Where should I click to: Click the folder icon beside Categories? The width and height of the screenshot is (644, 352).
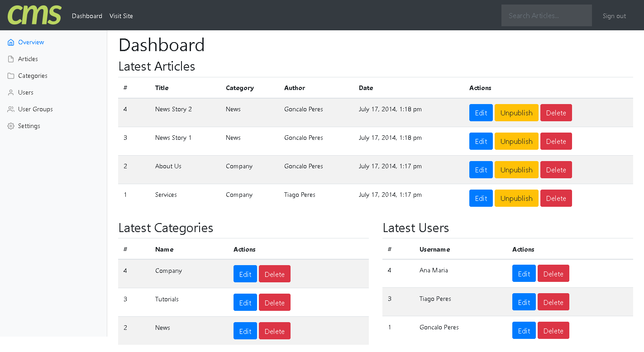pyautogui.click(x=11, y=76)
